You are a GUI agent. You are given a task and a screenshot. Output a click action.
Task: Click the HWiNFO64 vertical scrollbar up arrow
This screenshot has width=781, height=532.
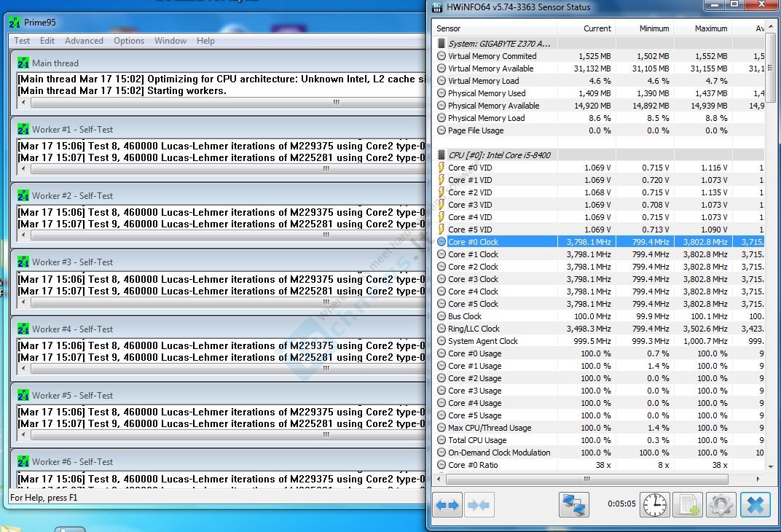771,26
